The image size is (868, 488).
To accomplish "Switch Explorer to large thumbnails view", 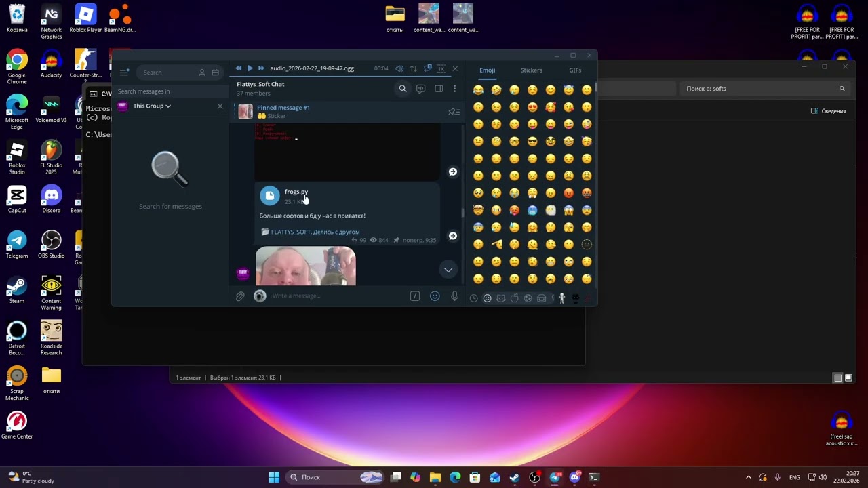I will click(848, 378).
